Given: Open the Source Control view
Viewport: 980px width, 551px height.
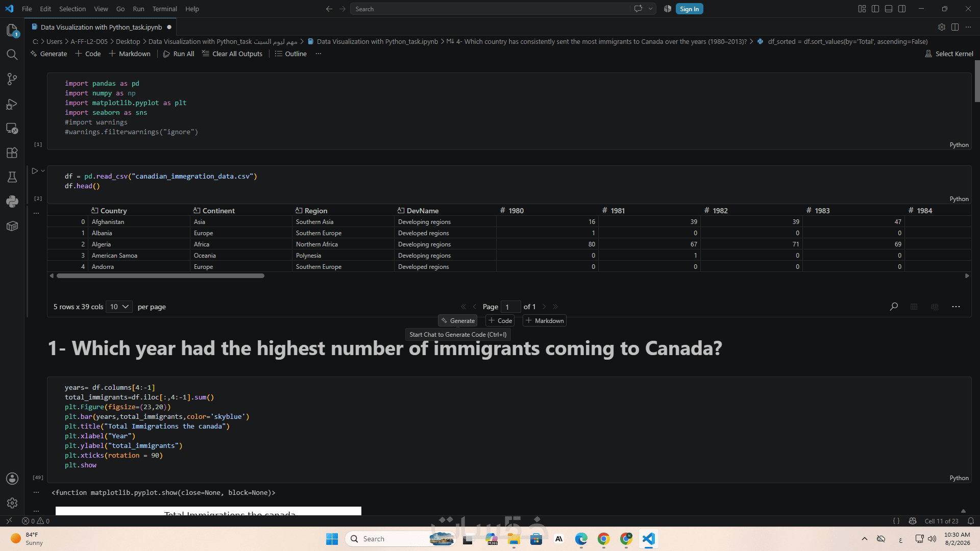Looking at the screenshot, I should pyautogui.click(x=12, y=79).
